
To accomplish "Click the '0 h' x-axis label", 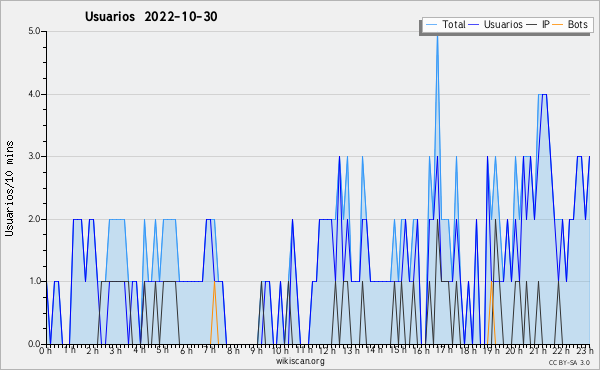I will coord(45,351).
